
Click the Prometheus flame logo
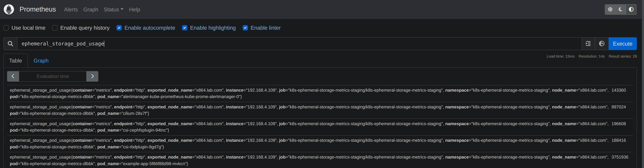coord(9,9)
